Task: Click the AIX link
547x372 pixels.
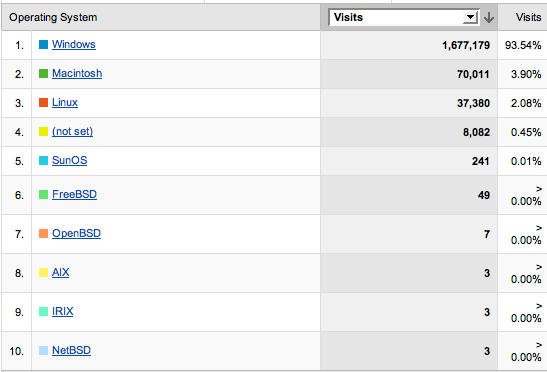Action: click(61, 272)
